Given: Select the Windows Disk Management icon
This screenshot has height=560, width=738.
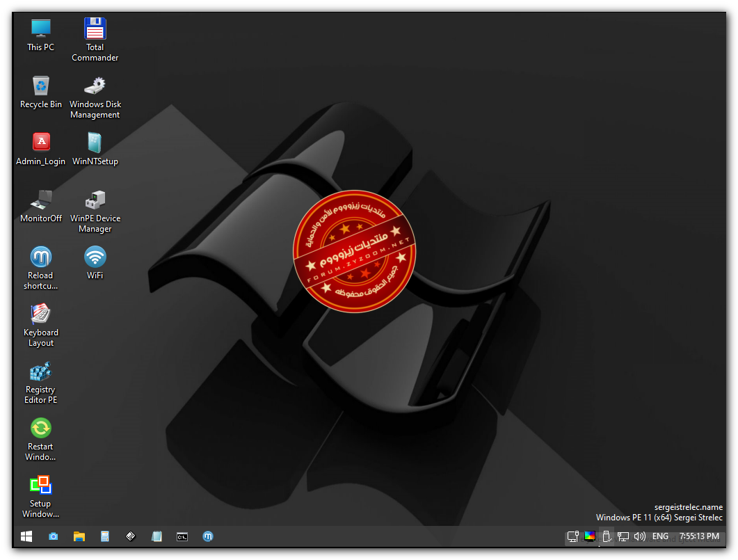Looking at the screenshot, I should pyautogui.click(x=95, y=86).
